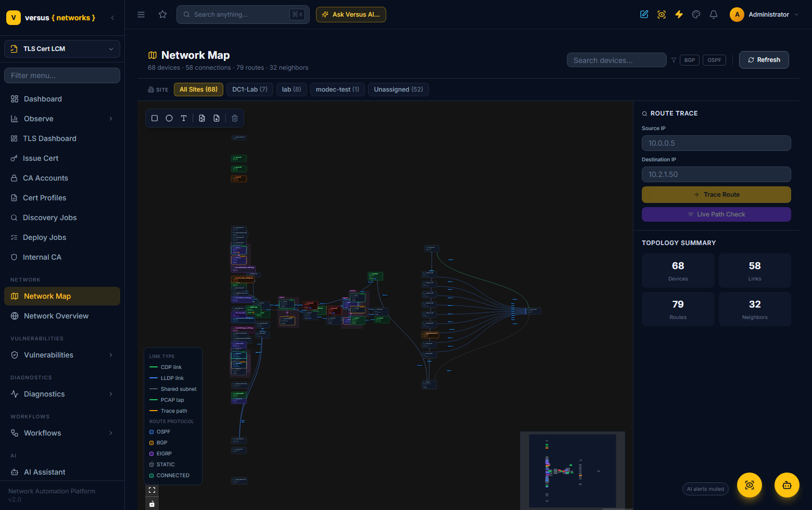The height and width of the screenshot is (510, 812).
Task: Select the All Sites (68) tab
Action: [x=198, y=90]
